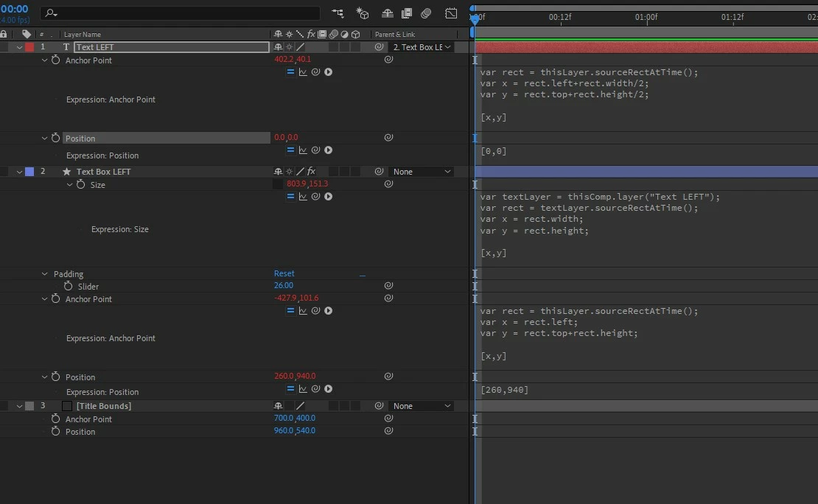Toggle the Draft 3D icon
Viewport: 818px width, 504px height.
(x=363, y=13)
